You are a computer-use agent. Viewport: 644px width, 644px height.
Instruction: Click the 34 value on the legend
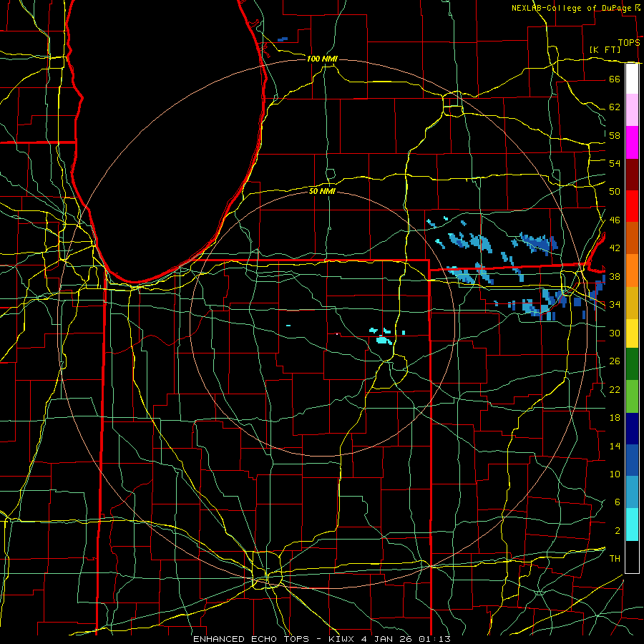(615, 304)
